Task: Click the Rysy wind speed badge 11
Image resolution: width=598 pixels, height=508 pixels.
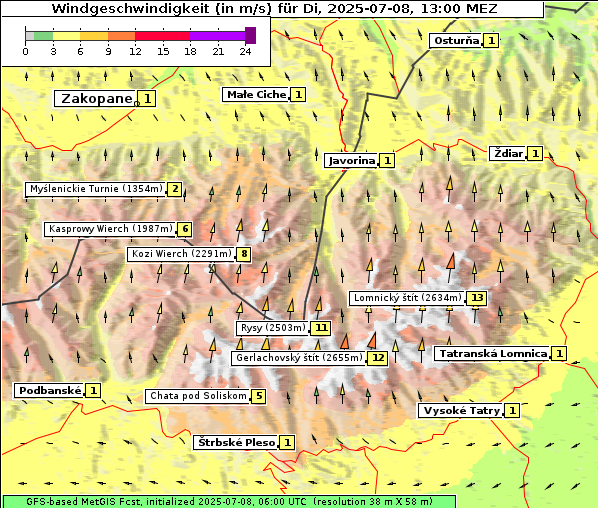Action: tap(321, 328)
